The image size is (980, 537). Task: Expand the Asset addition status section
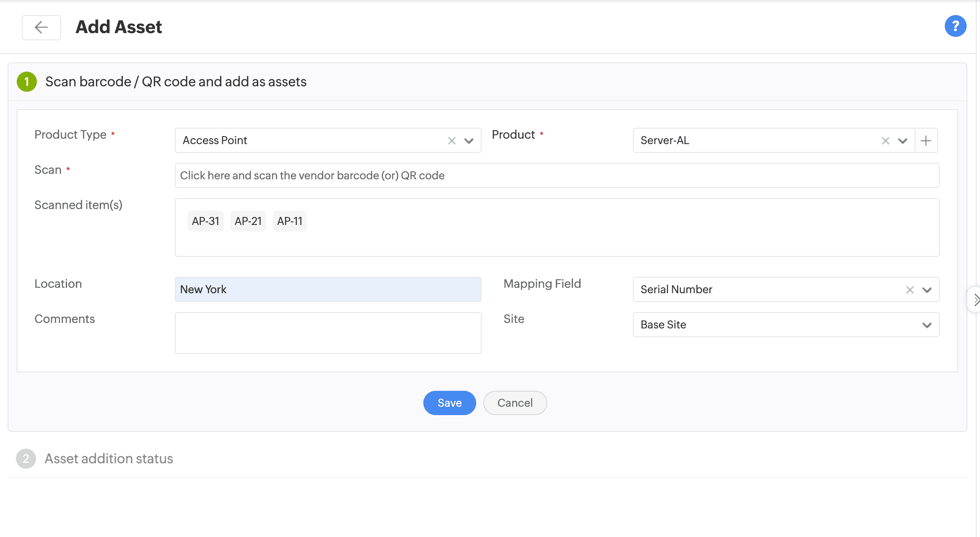tap(109, 459)
